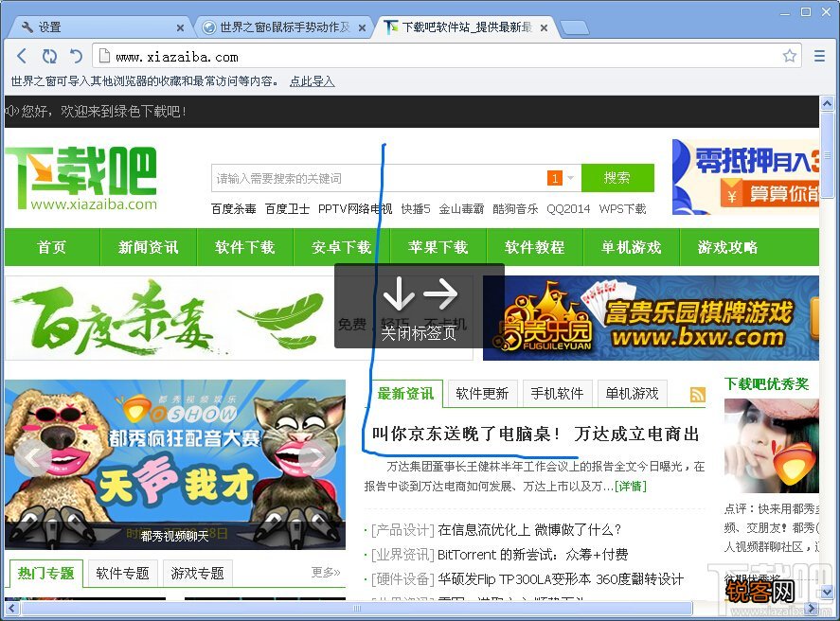Viewport: 840px width, 621px height.
Task: Click the [详情] link
Action: [631, 486]
